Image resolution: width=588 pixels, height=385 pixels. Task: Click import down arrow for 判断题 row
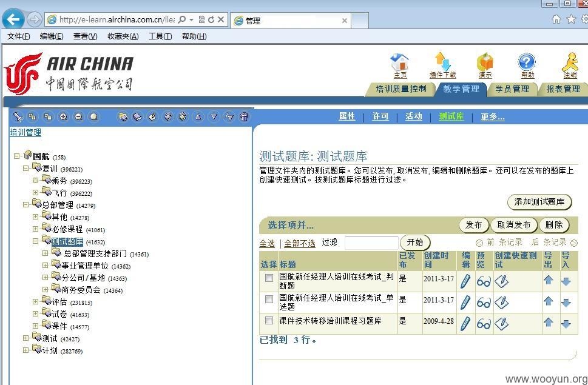[566, 281]
